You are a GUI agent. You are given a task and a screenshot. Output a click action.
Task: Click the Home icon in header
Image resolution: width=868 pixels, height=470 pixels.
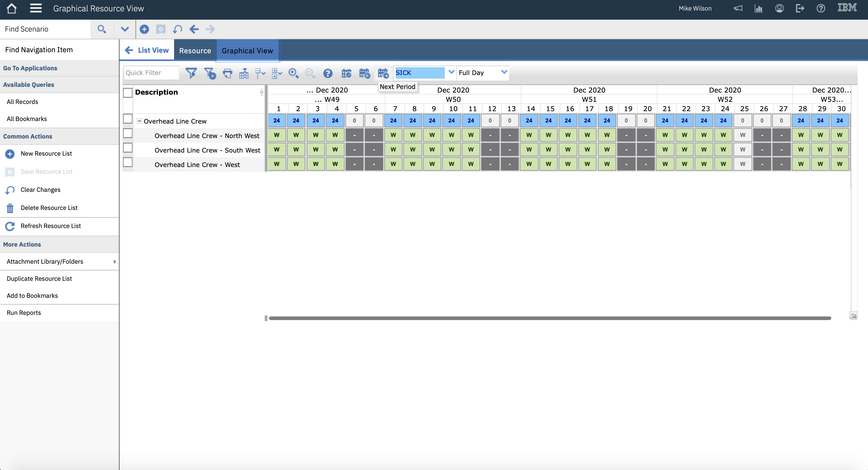click(11, 9)
